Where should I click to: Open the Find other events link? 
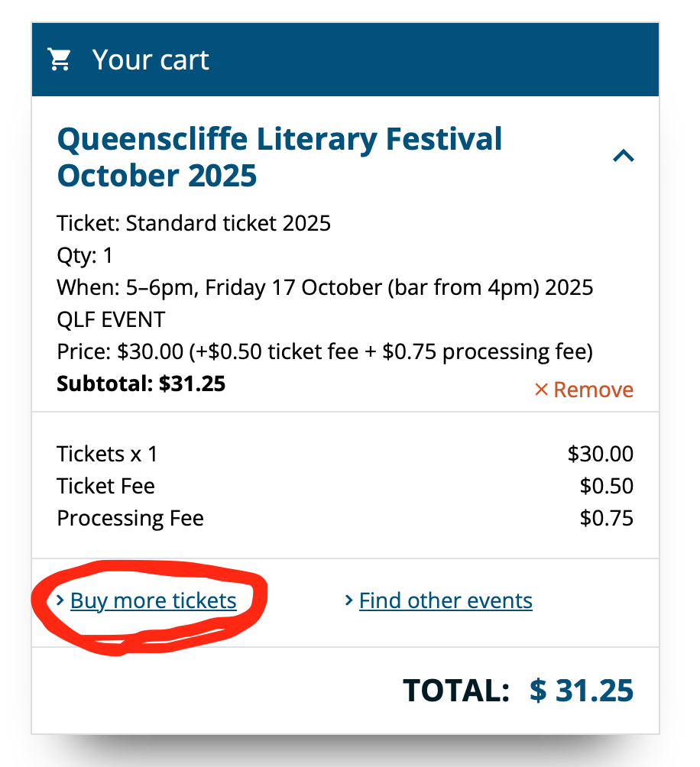446,600
